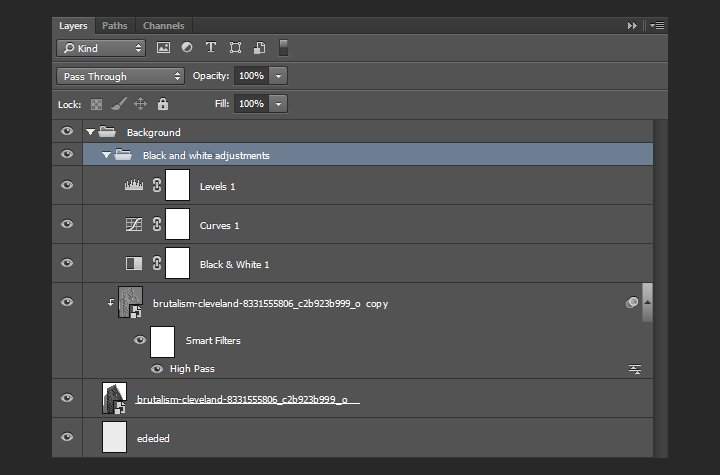This screenshot has height=475, width=720.
Task: Click the Opacity value field
Action: [x=252, y=76]
